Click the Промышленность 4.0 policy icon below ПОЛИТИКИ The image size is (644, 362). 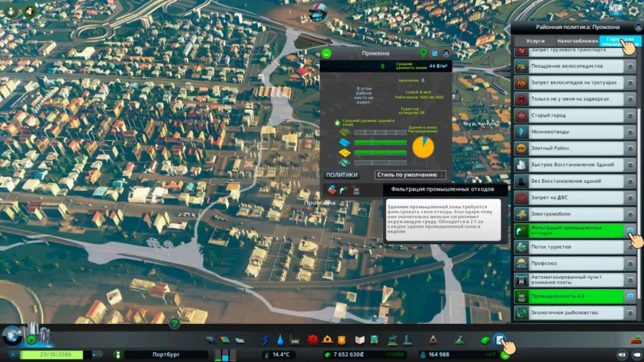[x=356, y=190]
